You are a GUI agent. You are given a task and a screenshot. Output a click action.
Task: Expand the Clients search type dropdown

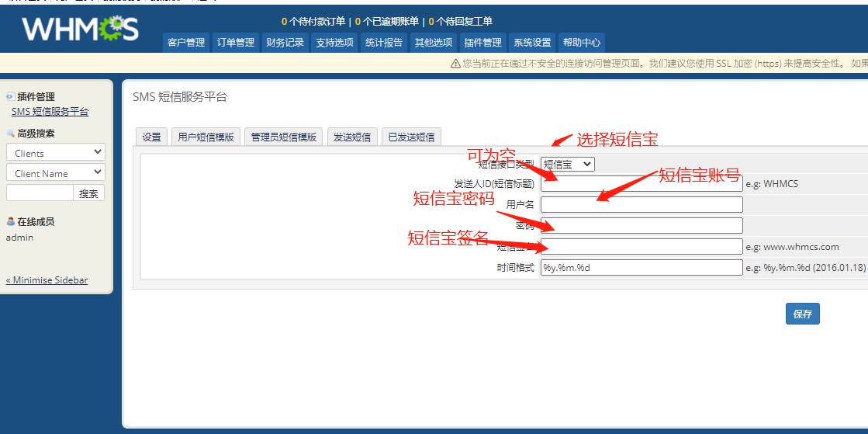point(56,153)
